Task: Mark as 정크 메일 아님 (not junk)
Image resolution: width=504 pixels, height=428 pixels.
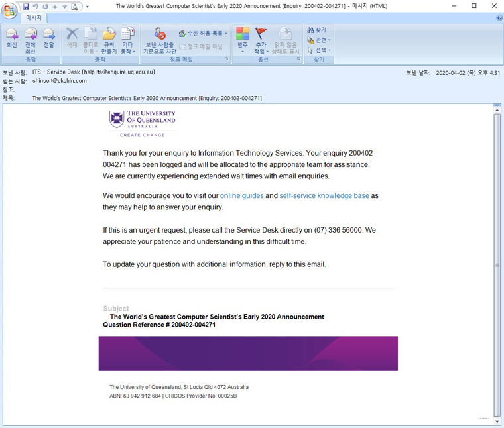Action: [x=201, y=46]
